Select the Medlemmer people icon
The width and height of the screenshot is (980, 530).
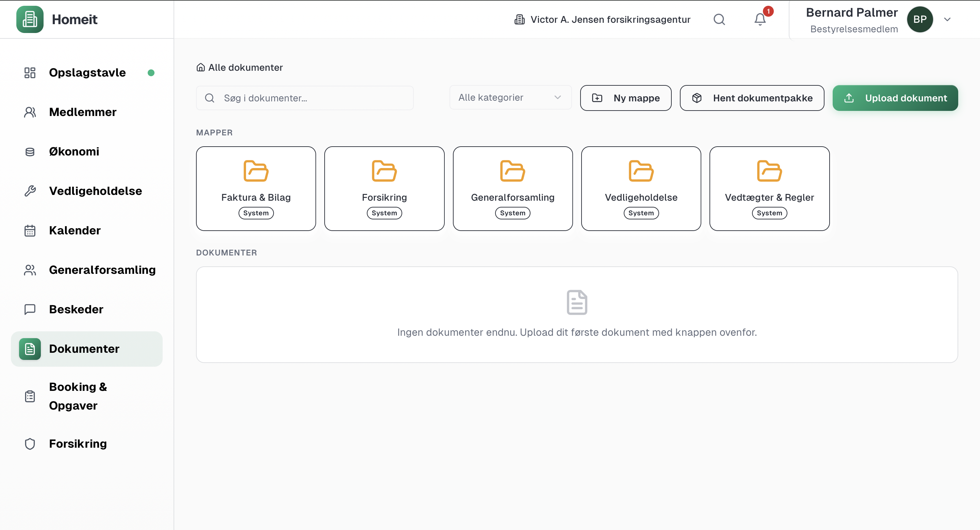click(30, 112)
